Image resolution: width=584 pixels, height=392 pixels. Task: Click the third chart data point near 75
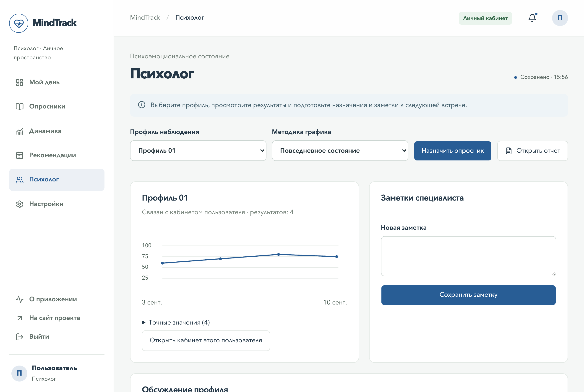click(279, 255)
